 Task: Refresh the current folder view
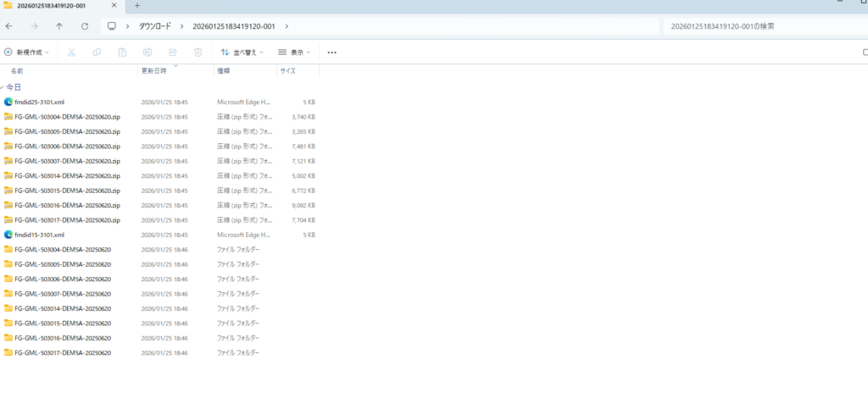84,26
